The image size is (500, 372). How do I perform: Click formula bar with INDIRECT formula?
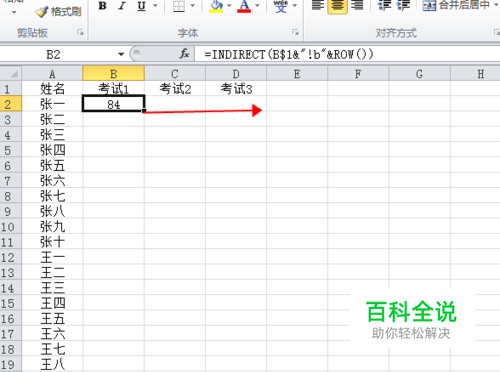[347, 54]
